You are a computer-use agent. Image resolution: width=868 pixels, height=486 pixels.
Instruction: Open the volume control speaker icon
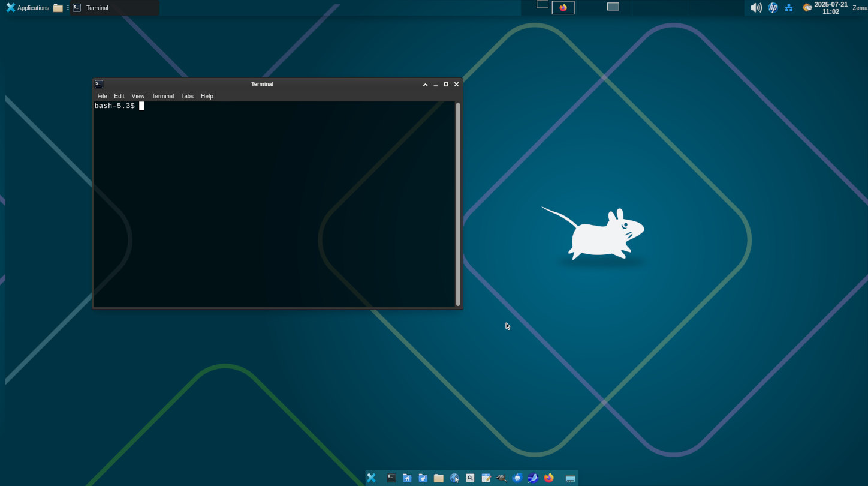(x=757, y=8)
